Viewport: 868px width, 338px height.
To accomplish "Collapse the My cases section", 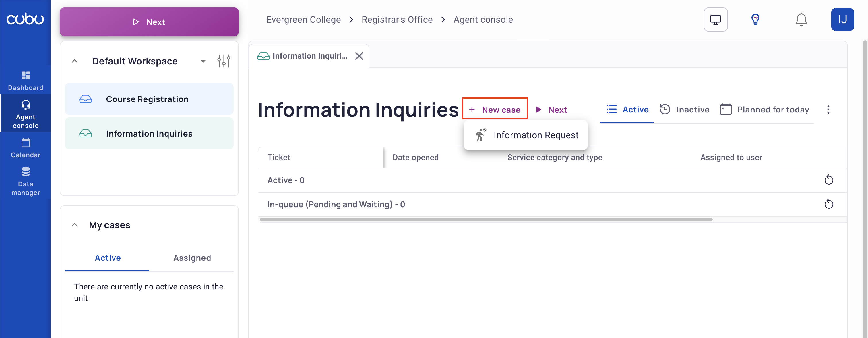I will coord(75,225).
